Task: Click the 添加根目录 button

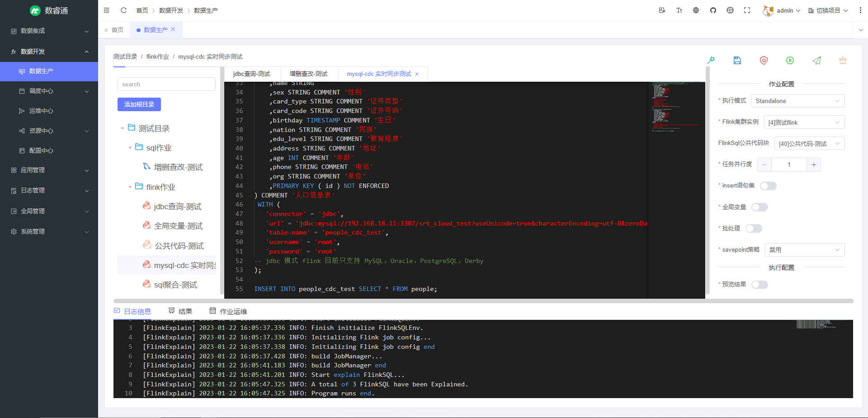Action: coord(139,104)
